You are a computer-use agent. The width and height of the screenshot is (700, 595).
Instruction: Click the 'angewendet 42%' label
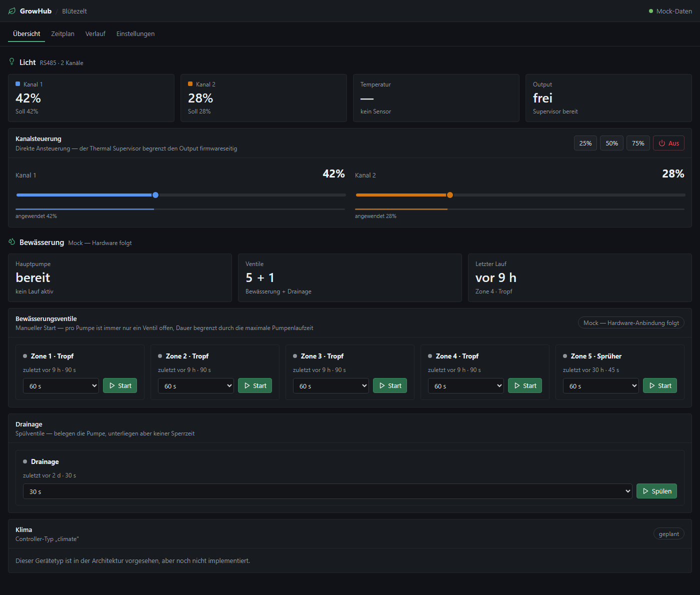coord(36,216)
